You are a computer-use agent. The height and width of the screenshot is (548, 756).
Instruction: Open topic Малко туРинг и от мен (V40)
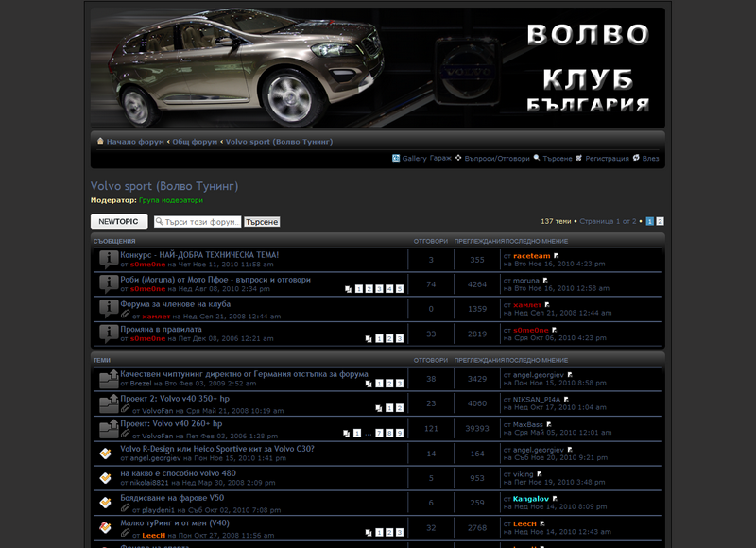tap(175, 522)
